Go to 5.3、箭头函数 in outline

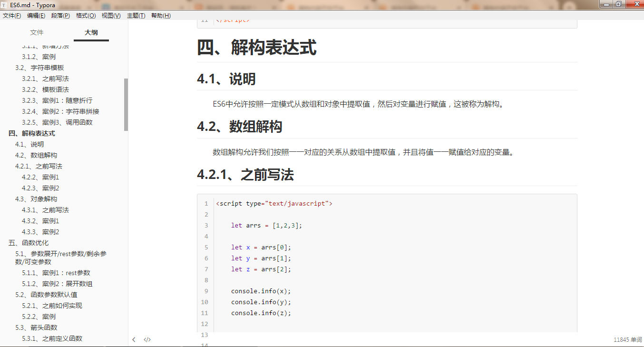36,327
